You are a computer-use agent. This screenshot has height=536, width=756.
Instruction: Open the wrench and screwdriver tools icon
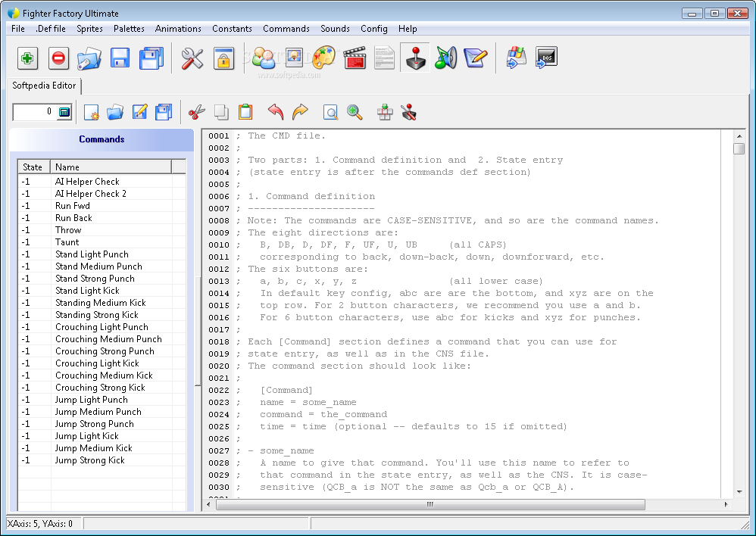pyautogui.click(x=192, y=59)
